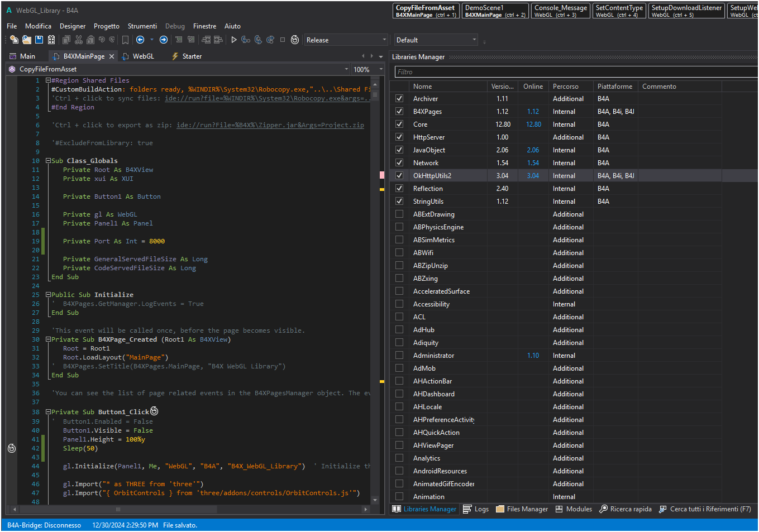The height and width of the screenshot is (532, 759).
Task: Click the New file toolbar icon
Action: coord(14,40)
